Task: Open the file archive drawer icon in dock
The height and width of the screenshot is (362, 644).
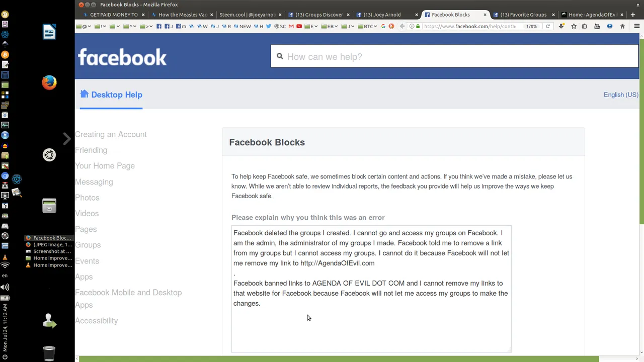Action: pyautogui.click(x=49, y=206)
